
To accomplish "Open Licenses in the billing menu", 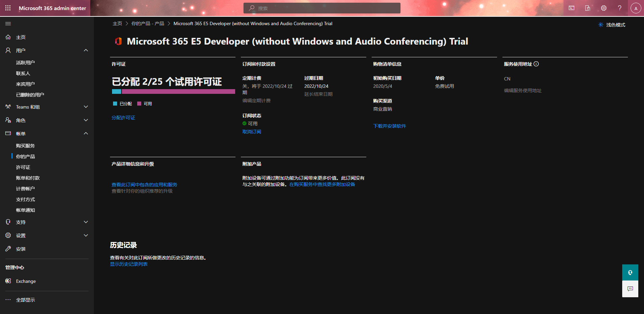I will click(23, 167).
